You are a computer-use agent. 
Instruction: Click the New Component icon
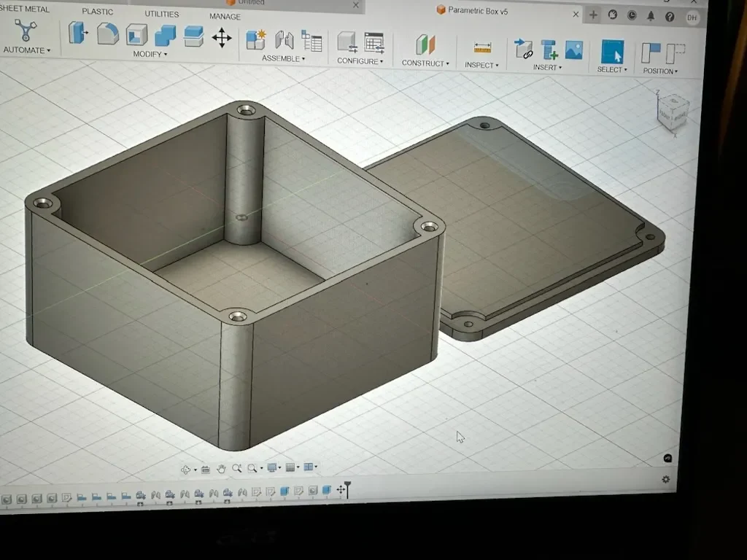(x=256, y=39)
